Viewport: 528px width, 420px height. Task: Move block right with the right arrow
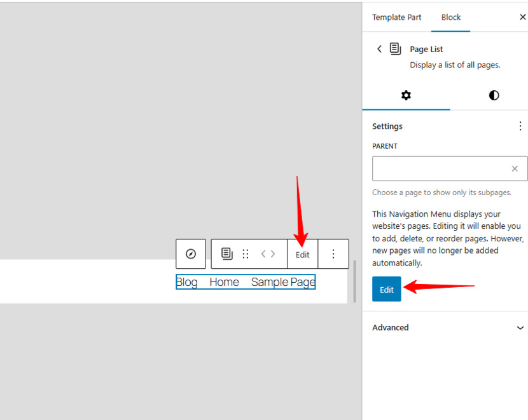[x=273, y=254]
